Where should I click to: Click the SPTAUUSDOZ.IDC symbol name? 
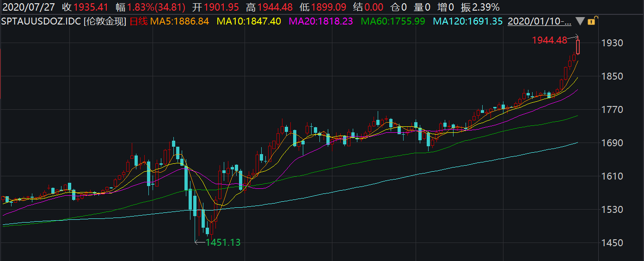pos(41,21)
